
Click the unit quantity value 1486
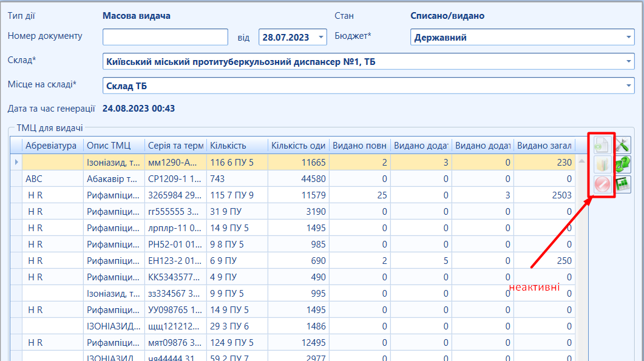coord(316,326)
